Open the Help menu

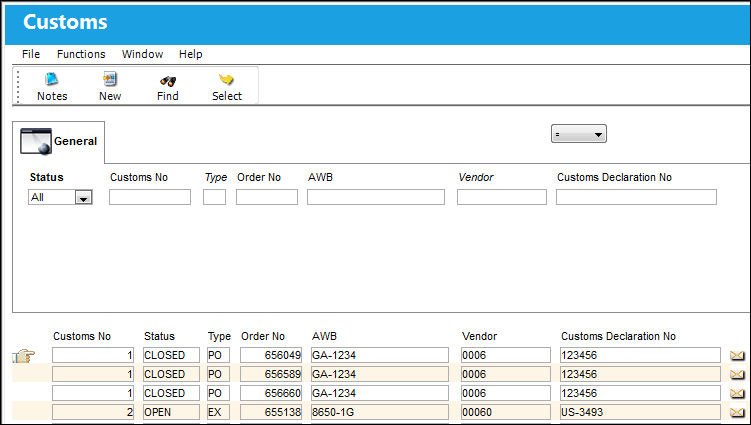tap(191, 54)
